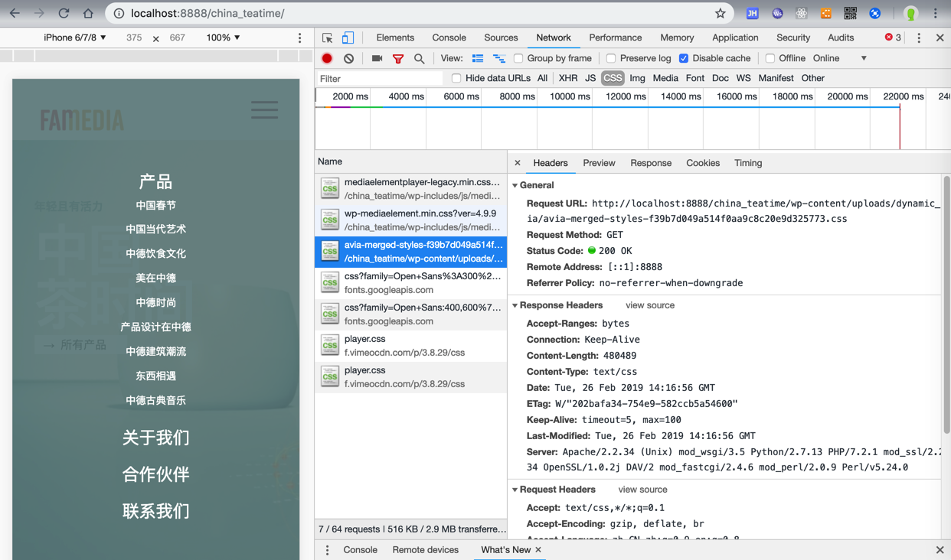Open Performance panel tab

616,37
